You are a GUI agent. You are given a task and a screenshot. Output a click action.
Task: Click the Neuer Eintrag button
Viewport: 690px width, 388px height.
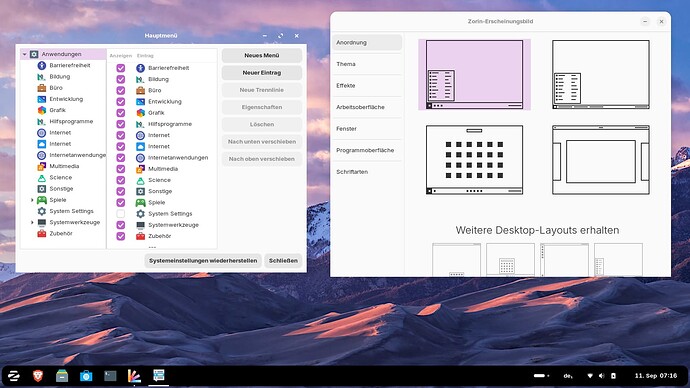pos(262,73)
